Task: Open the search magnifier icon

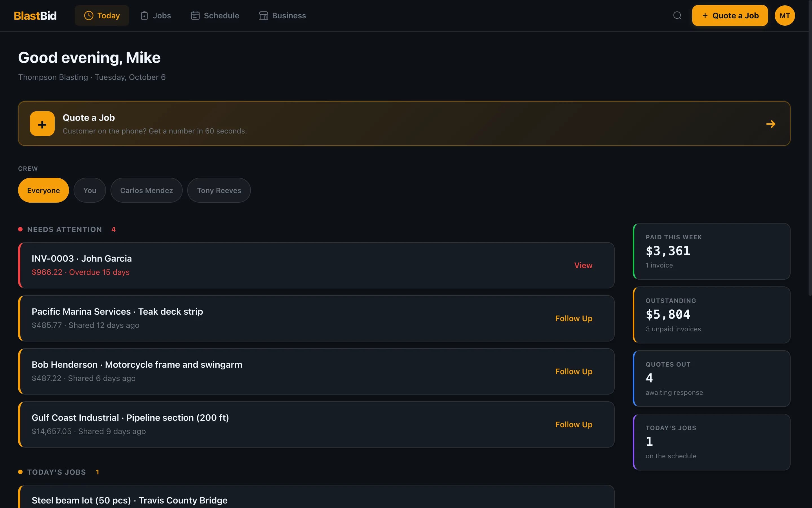Action: [x=677, y=16]
